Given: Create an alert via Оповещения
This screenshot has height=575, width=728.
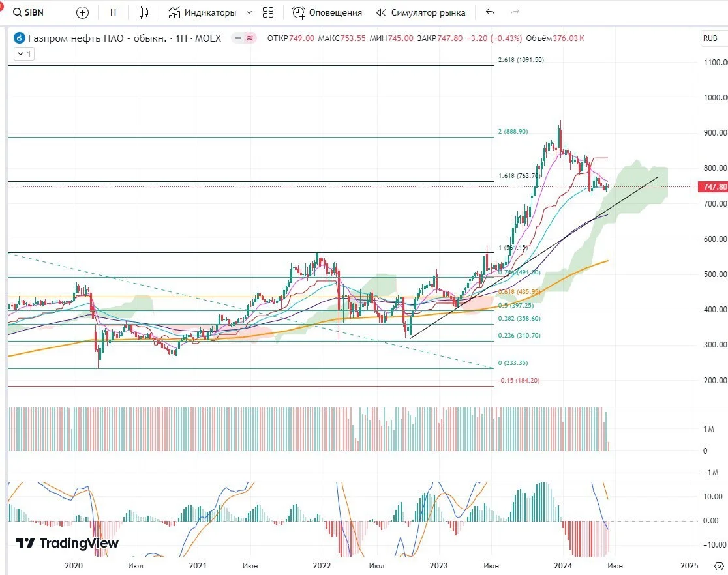Looking at the screenshot, I should pos(327,12).
